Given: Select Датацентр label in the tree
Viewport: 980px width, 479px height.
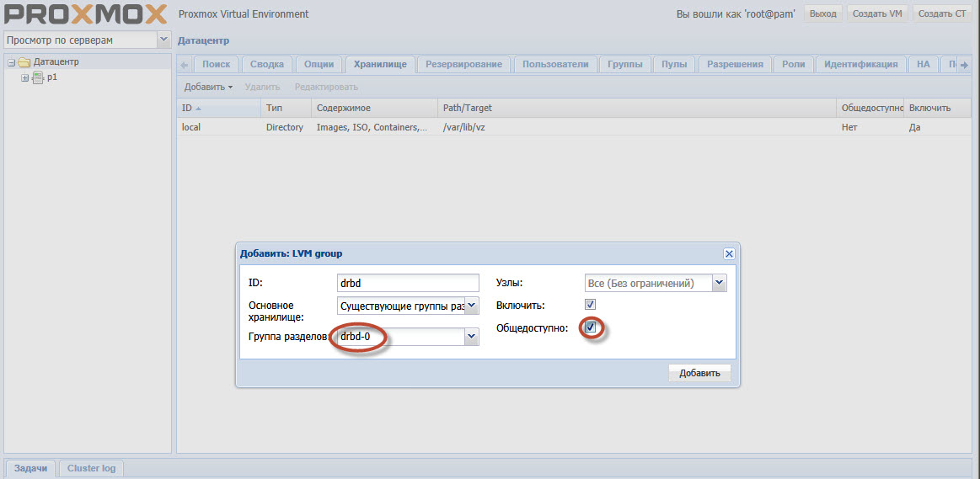Looking at the screenshot, I should pyautogui.click(x=56, y=61).
